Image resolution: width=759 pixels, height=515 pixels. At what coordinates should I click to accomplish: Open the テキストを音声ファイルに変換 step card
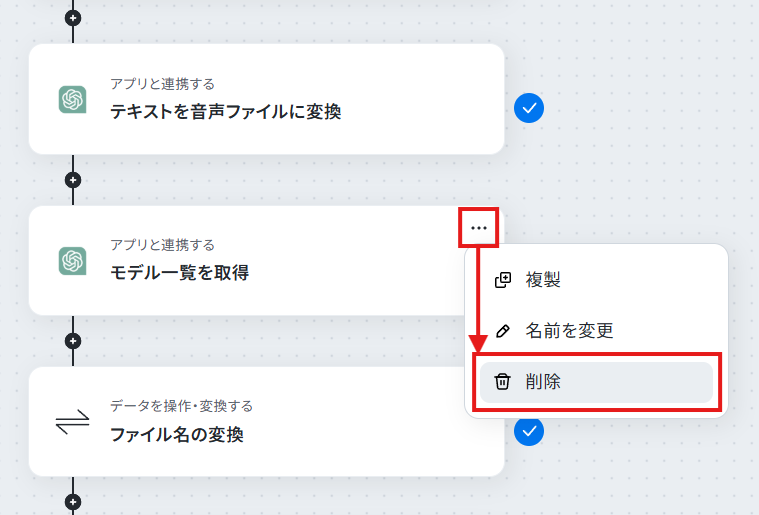point(267,99)
